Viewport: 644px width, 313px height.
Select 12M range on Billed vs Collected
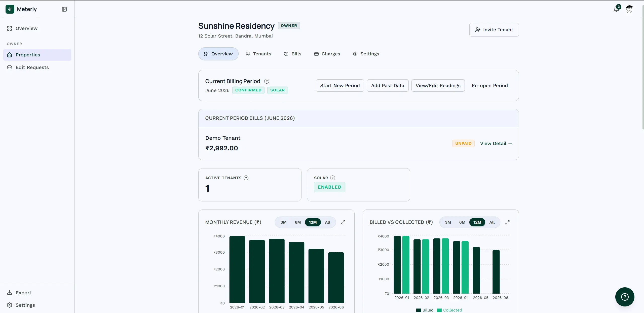coord(477,222)
